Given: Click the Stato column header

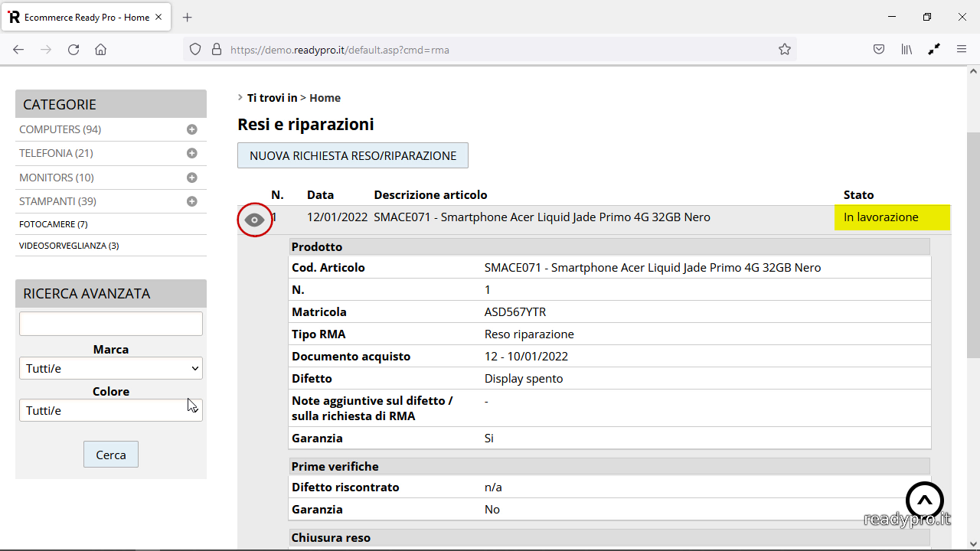Looking at the screenshot, I should coord(859,195).
